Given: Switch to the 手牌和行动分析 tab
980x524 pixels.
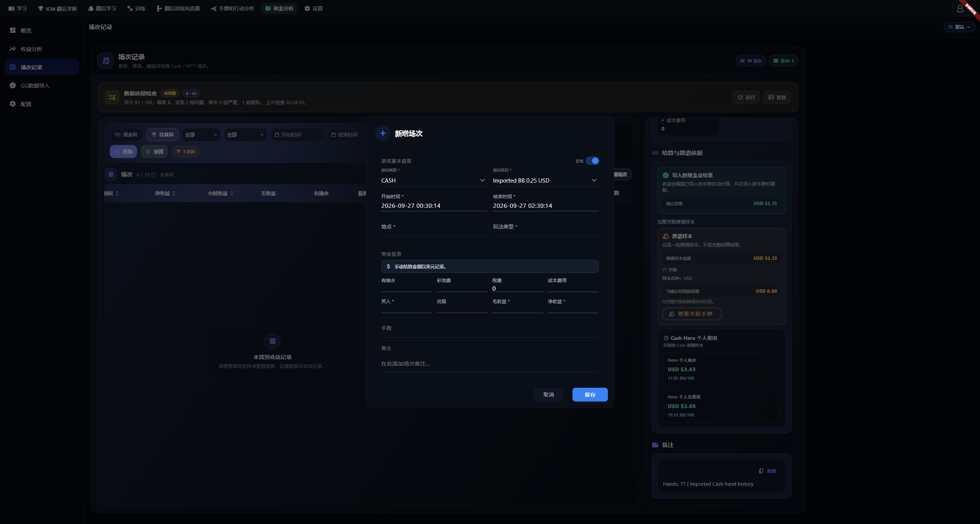Looking at the screenshot, I should tap(232, 8).
